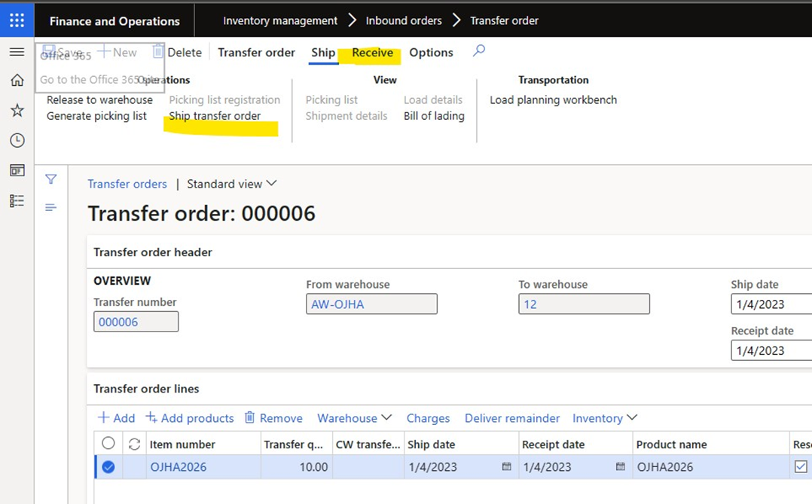
Task: Toggle the reserve checkbox on OJHA2026 line
Action: tap(801, 466)
